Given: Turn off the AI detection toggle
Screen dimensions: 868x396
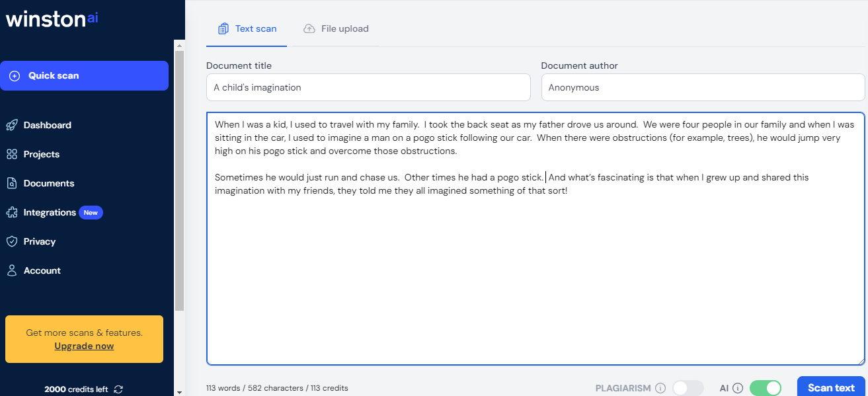Looking at the screenshot, I should point(765,388).
